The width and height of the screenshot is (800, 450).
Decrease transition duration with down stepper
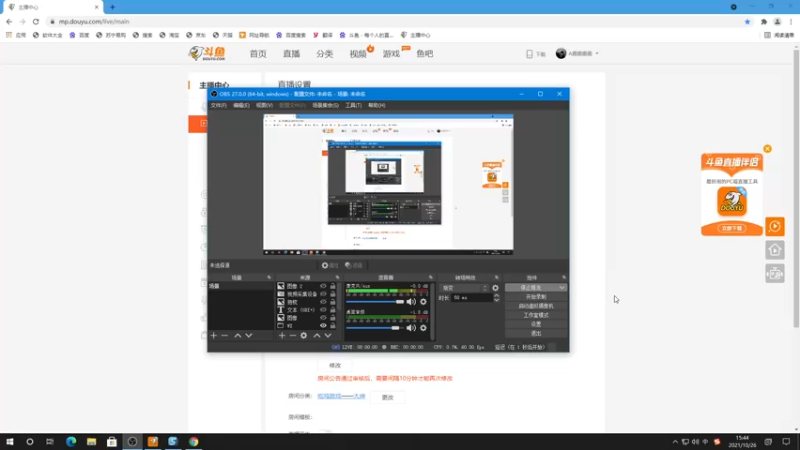(x=496, y=300)
